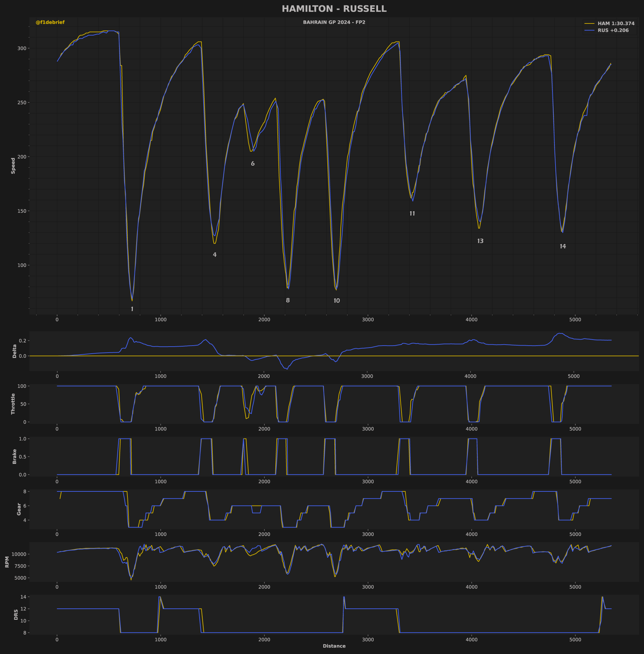Click the turn 6 corner marker
This screenshot has width=644, height=654.
click(253, 164)
